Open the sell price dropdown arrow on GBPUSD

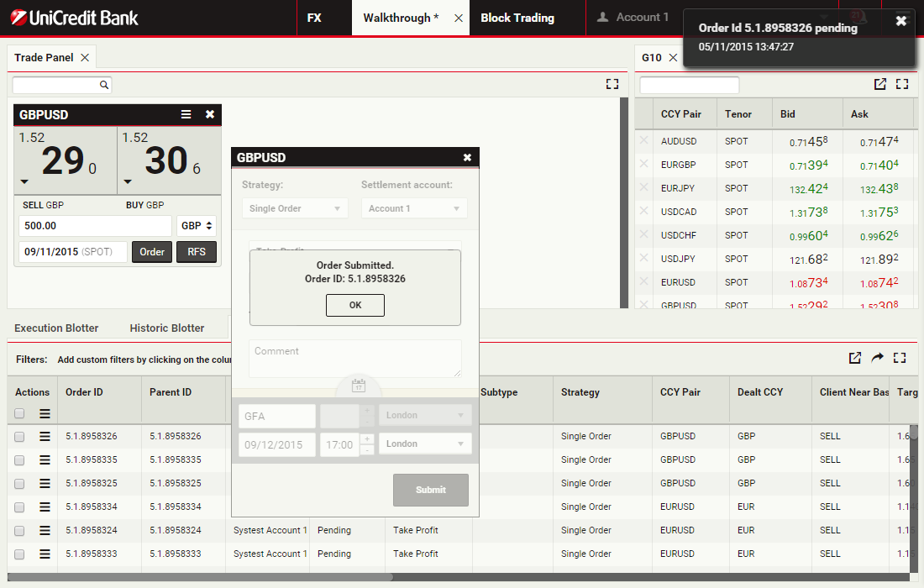(x=24, y=181)
